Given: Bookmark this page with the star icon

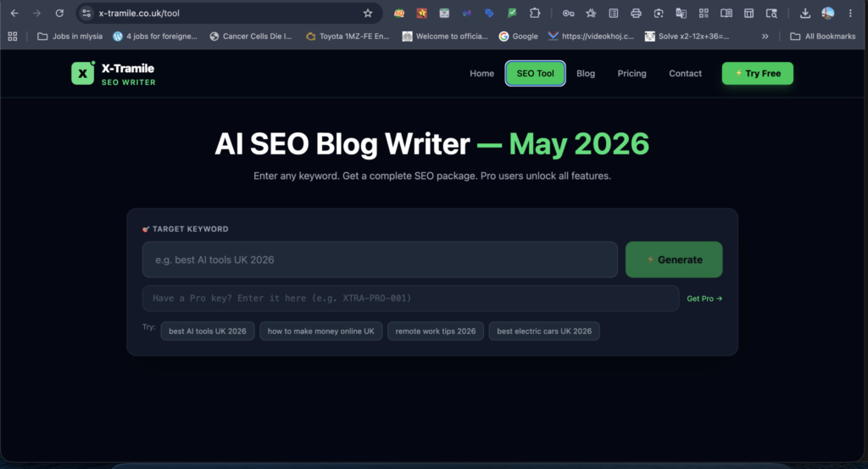Looking at the screenshot, I should (368, 14).
